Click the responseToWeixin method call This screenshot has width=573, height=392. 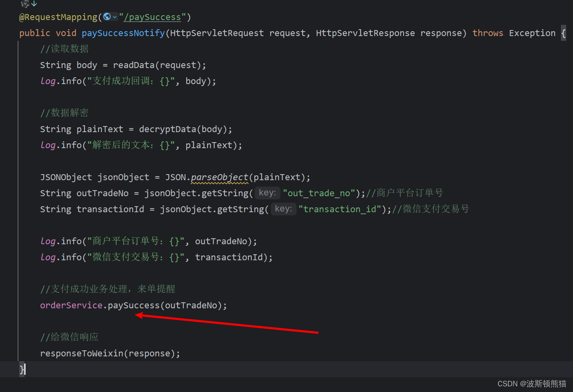click(x=82, y=354)
